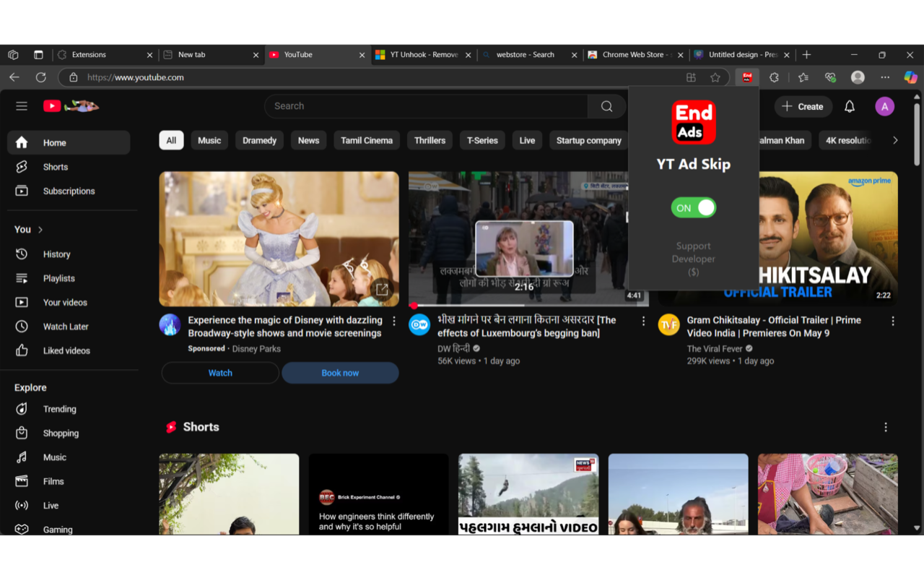Add this page to favorites star
This screenshot has width=924, height=578.
[x=715, y=77]
